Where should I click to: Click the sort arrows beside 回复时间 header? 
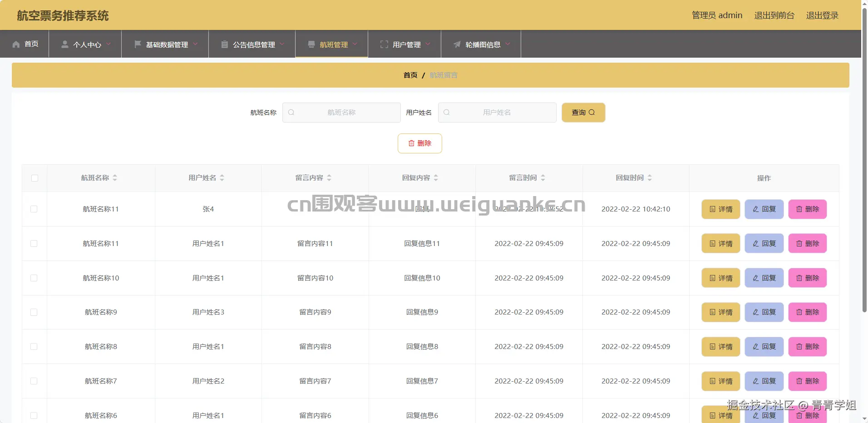pos(650,178)
